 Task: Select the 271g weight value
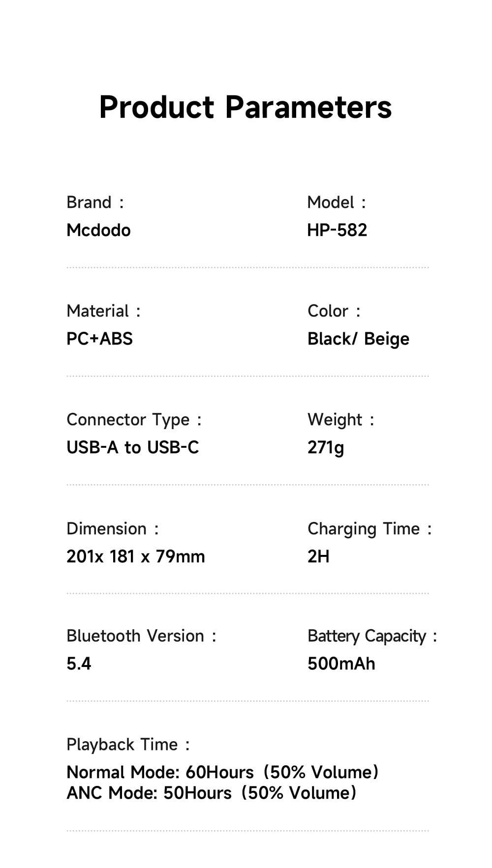pyautogui.click(x=326, y=447)
